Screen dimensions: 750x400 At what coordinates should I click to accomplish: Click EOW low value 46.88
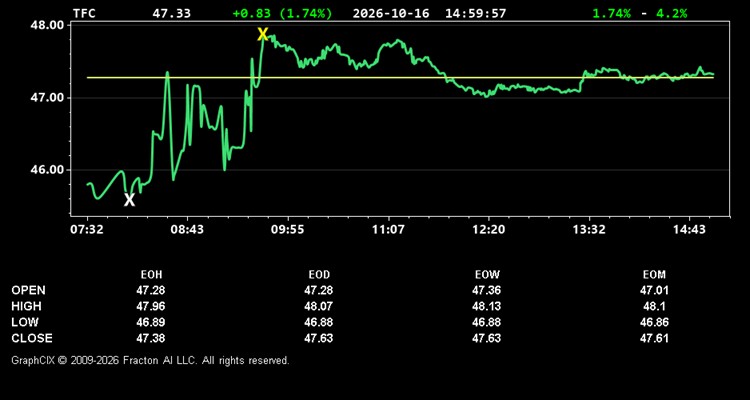[486, 322]
